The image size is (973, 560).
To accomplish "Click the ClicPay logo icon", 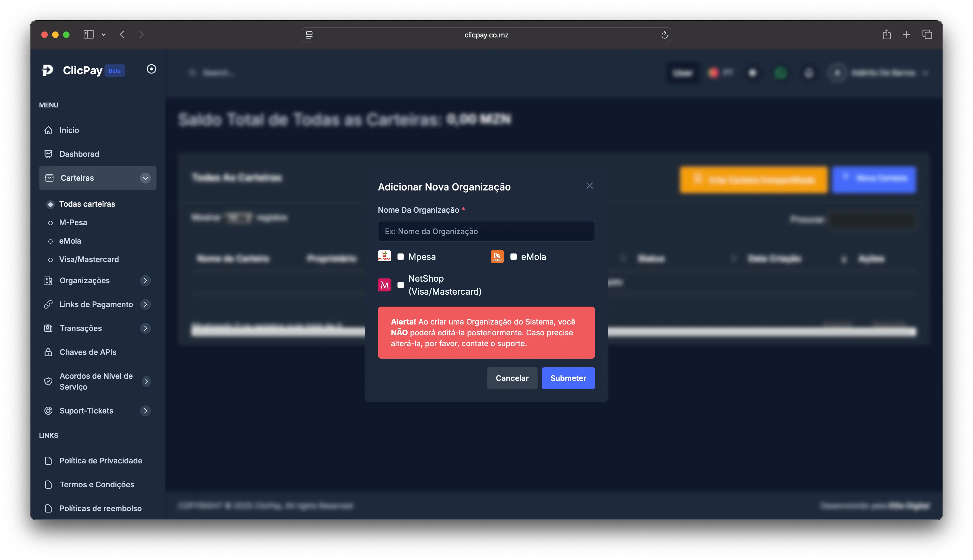I will coord(47,70).
